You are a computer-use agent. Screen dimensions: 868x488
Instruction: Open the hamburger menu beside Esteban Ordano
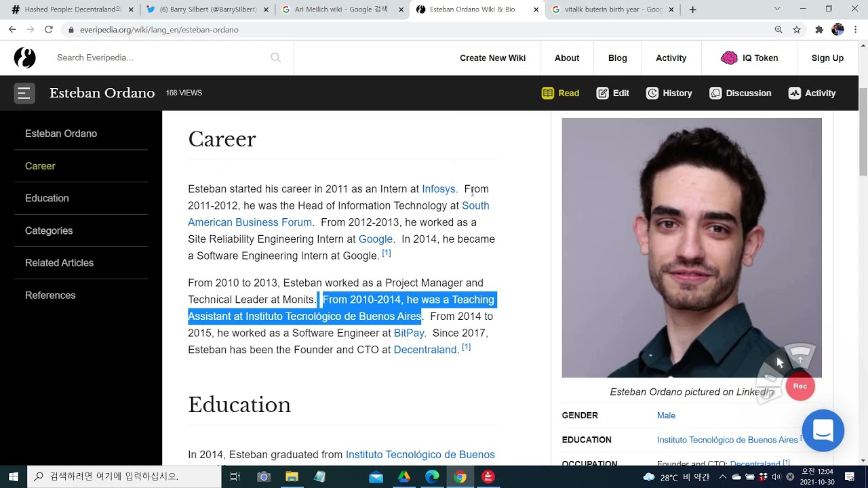tap(24, 93)
